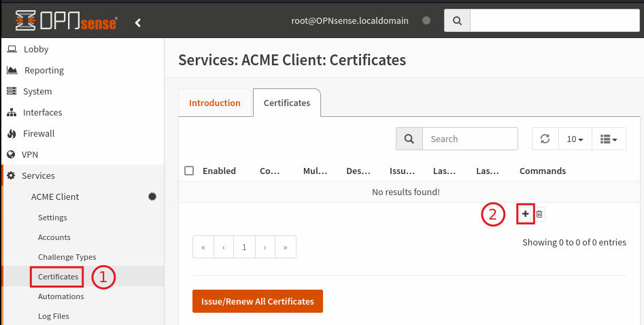Sort by the Enabled column
Image resolution: width=644 pixels, height=325 pixels.
[x=219, y=171]
